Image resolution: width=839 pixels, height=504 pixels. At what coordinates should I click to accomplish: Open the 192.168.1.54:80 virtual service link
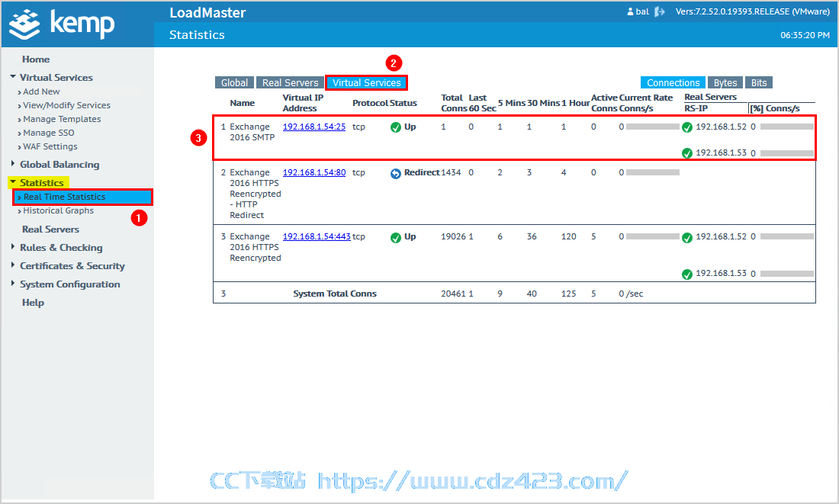click(314, 173)
